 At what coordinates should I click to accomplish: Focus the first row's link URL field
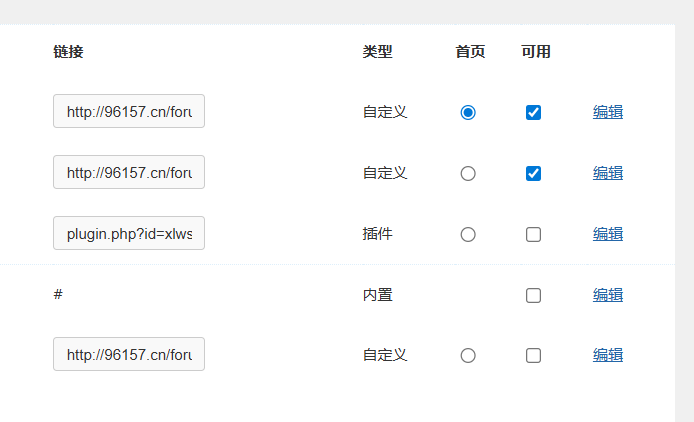[129, 112]
